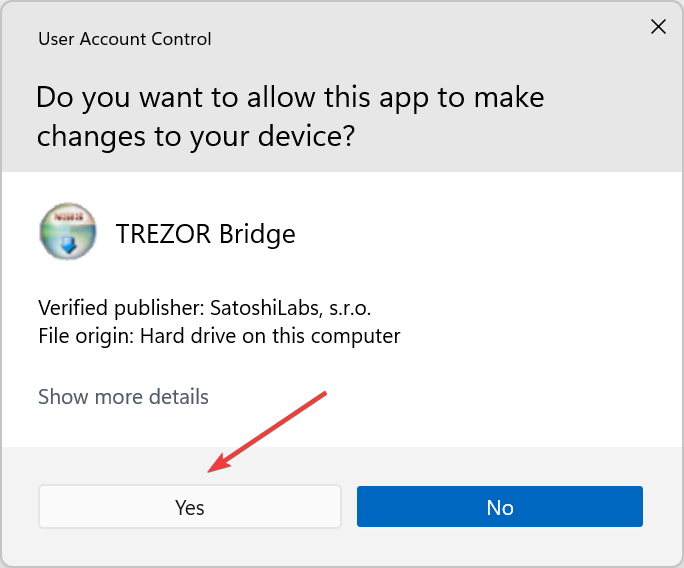Viewport: 684px width, 568px height.
Task: Click the word 'TREZOR' in the app name
Action: tap(164, 234)
